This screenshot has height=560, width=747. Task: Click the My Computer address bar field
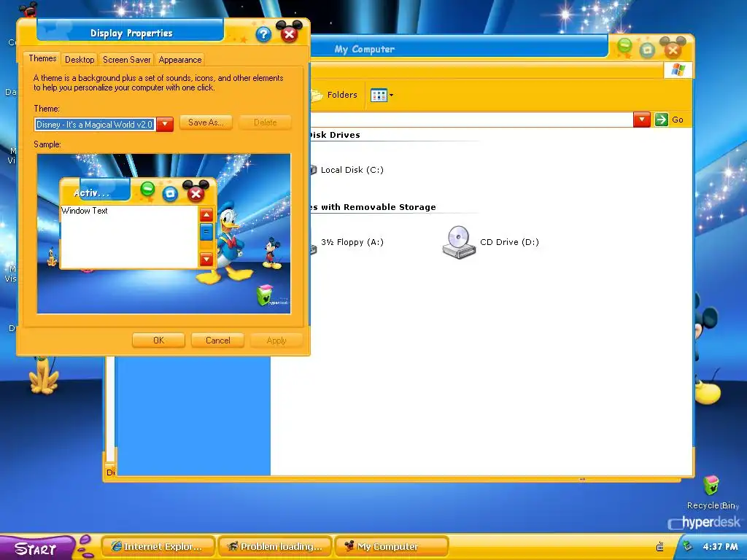click(x=472, y=120)
